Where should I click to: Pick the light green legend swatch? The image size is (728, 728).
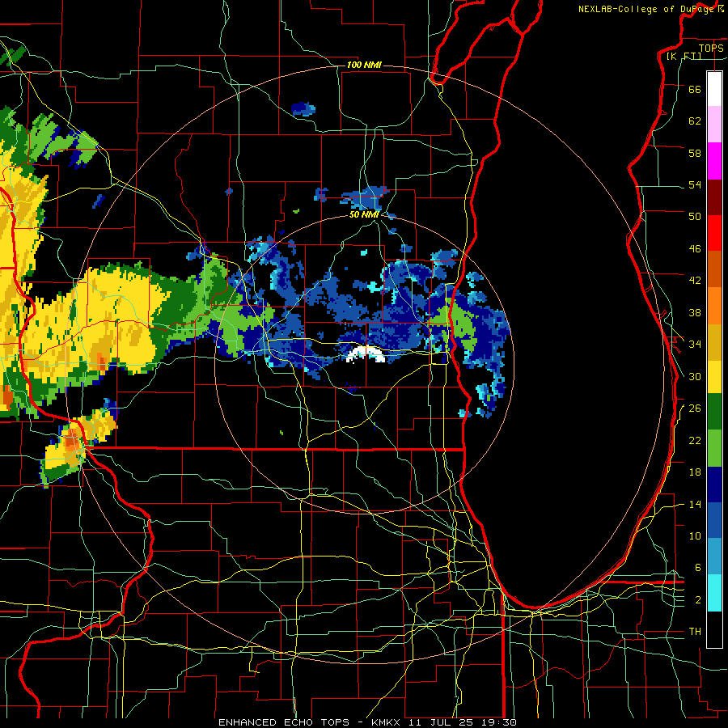(x=714, y=448)
